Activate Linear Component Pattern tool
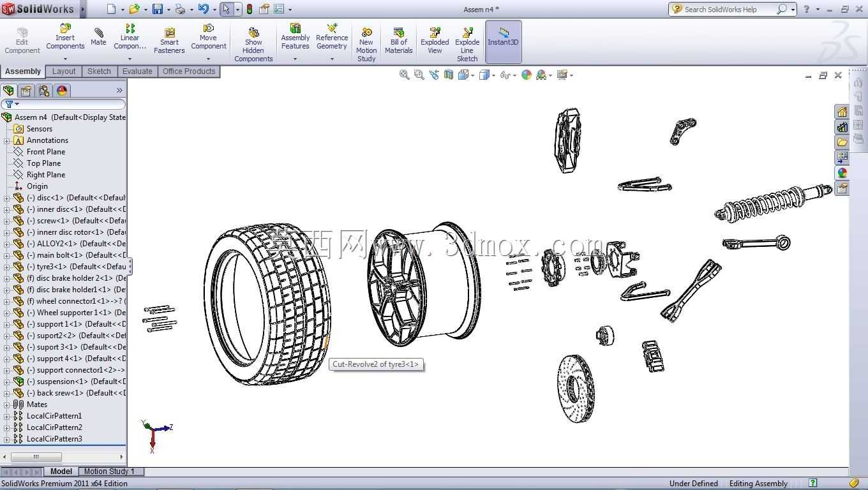868x490 pixels. pyautogui.click(x=130, y=37)
